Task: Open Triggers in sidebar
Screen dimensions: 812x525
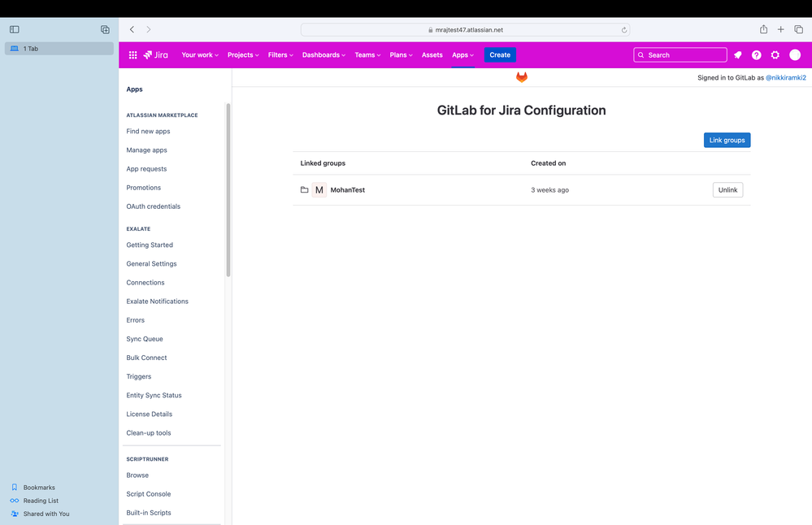Action: [139, 376]
